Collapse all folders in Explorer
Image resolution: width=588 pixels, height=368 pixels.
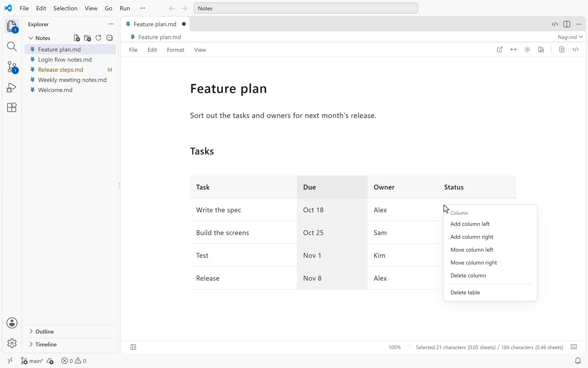[110, 38]
